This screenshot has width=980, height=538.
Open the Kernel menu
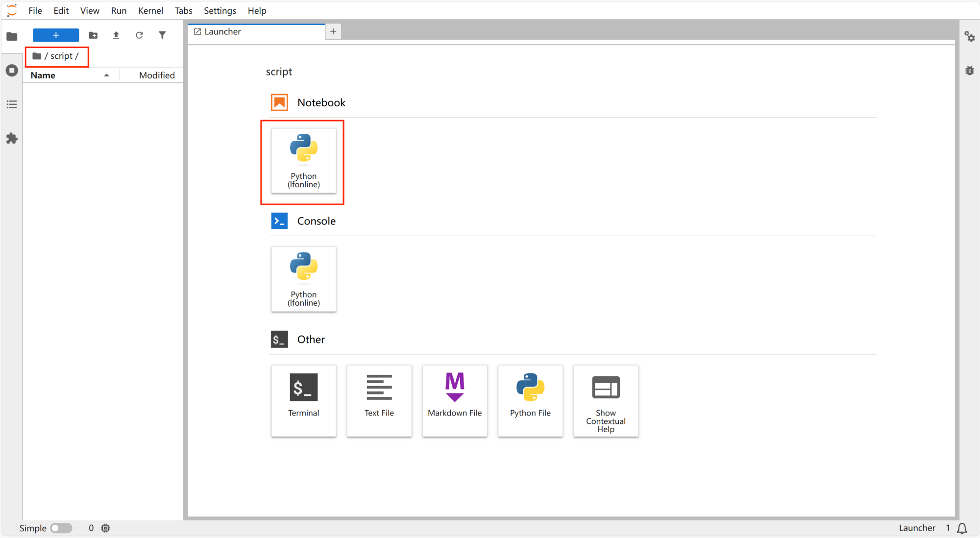click(150, 11)
